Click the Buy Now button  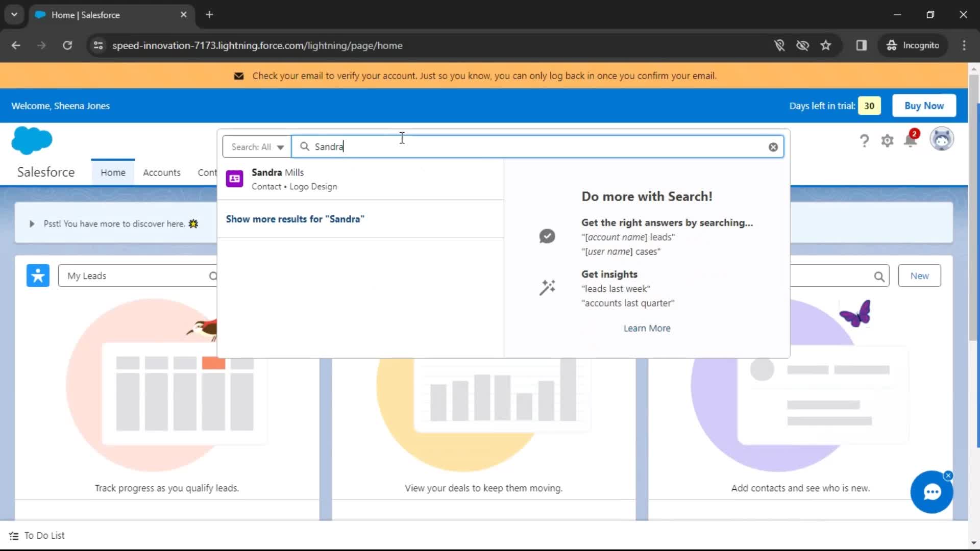924,106
